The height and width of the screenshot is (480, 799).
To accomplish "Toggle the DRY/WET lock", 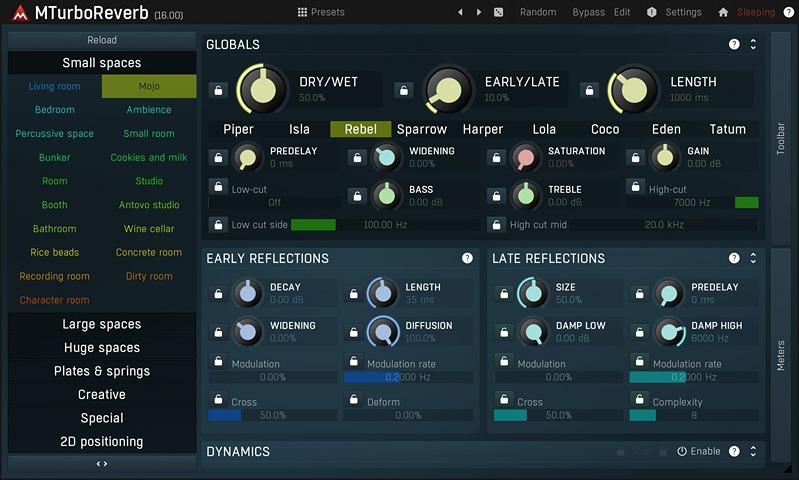I will tap(218, 90).
